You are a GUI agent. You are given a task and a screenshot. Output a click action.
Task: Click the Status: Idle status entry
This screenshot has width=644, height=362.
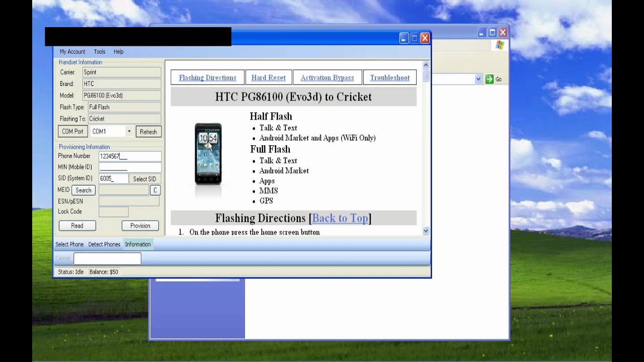(x=70, y=272)
